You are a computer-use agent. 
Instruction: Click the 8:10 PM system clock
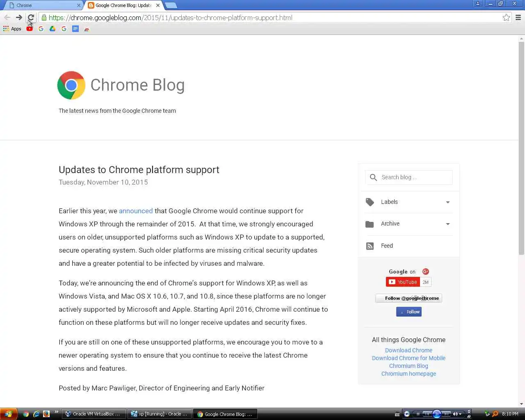[x=510, y=414]
